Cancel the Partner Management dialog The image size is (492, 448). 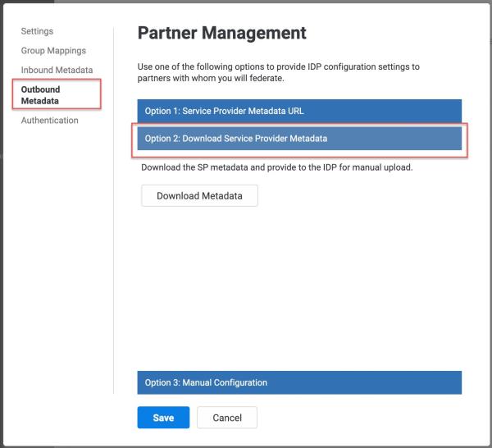tap(227, 418)
